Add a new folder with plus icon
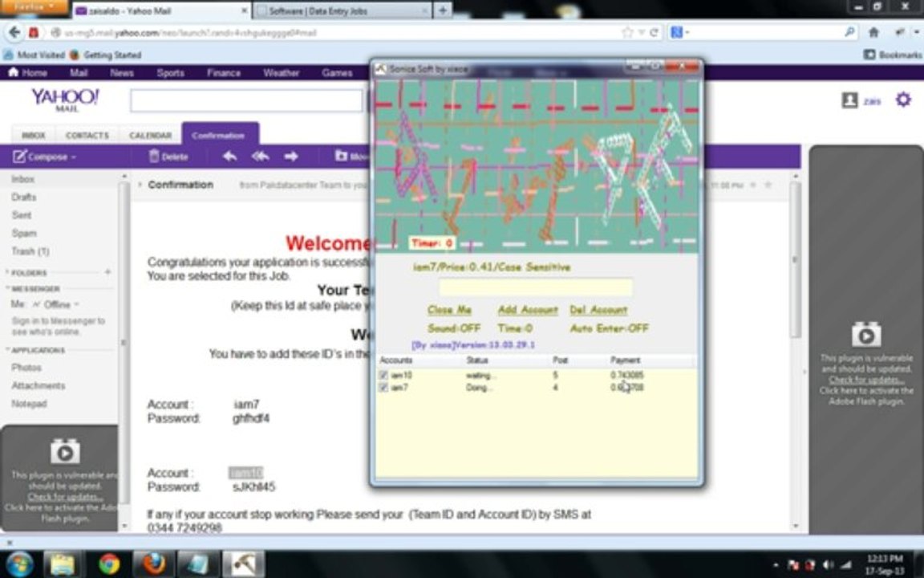This screenshot has width=924, height=578. point(107,272)
